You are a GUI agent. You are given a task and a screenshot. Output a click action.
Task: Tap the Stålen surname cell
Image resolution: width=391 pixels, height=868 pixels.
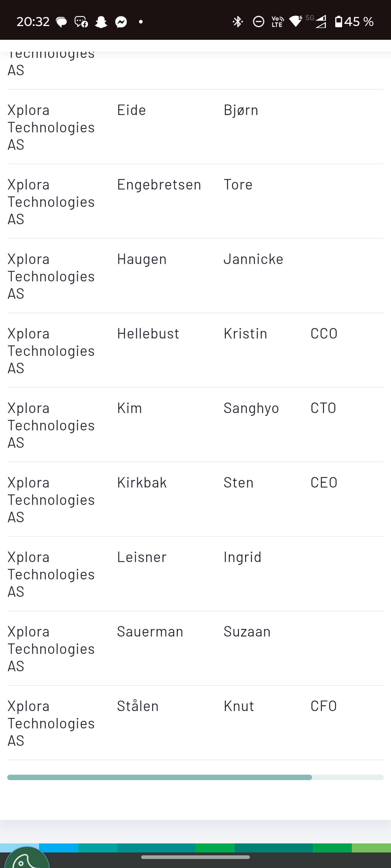[x=138, y=706]
